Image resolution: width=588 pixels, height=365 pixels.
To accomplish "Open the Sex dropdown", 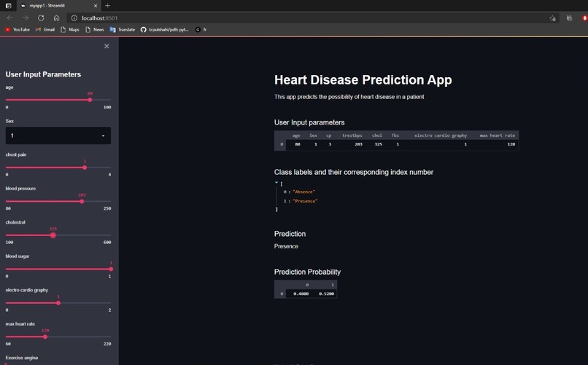I will click(58, 136).
